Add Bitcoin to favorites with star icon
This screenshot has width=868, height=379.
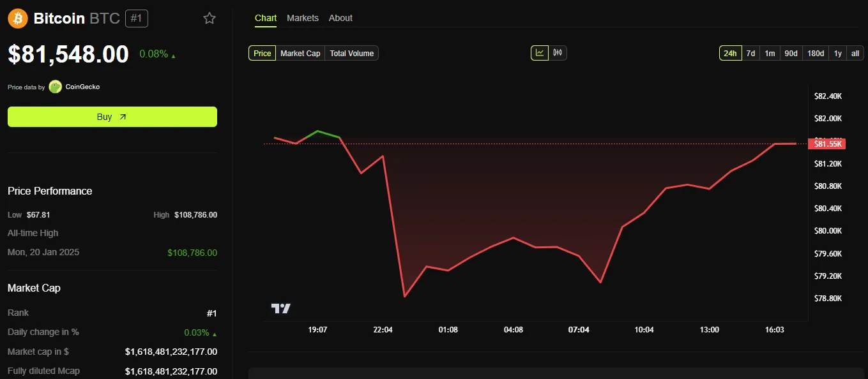click(x=209, y=19)
